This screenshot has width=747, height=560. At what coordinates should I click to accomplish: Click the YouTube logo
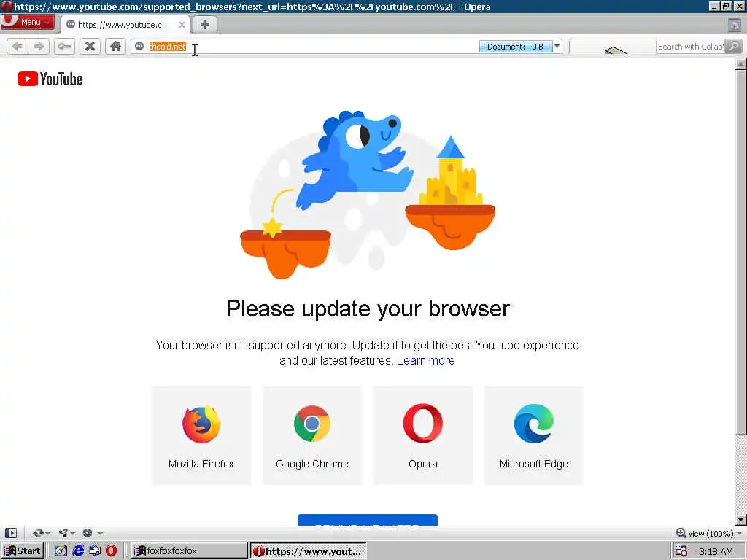click(50, 79)
